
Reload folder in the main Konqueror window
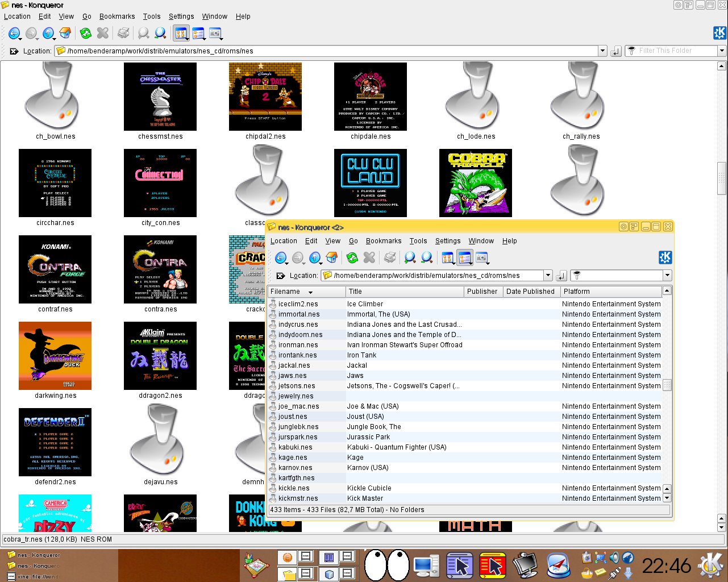86,34
